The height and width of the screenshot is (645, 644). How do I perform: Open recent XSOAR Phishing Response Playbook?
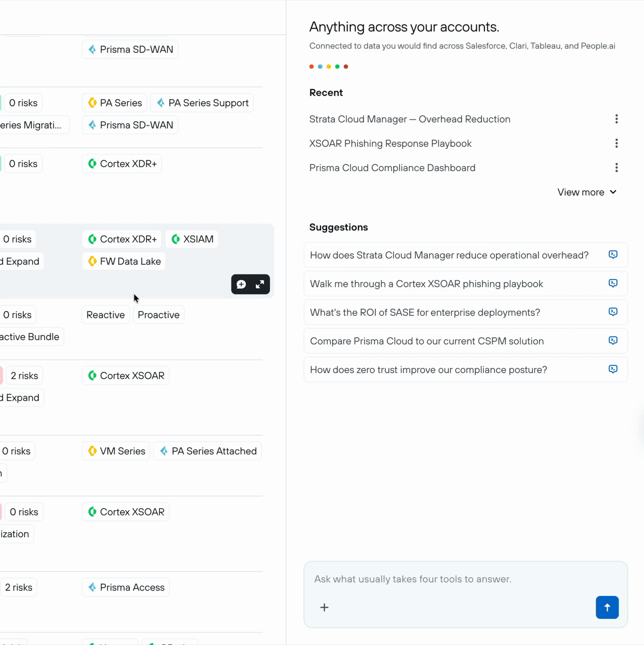click(390, 144)
